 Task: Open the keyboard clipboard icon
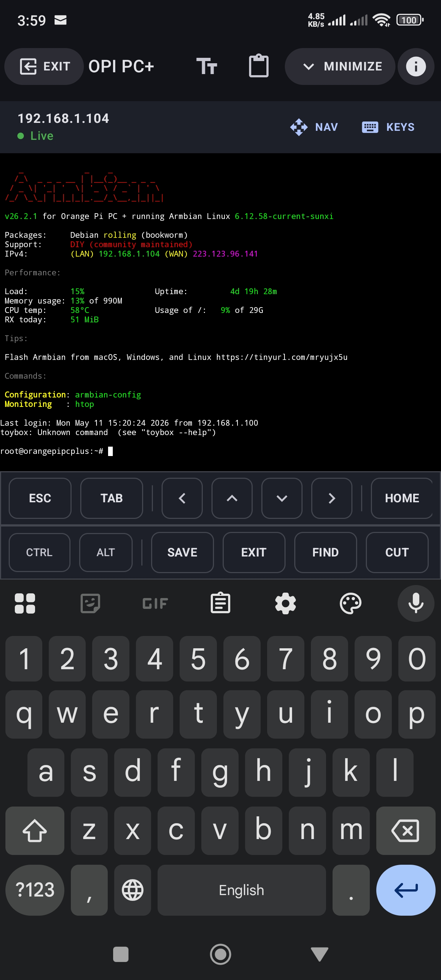220,603
